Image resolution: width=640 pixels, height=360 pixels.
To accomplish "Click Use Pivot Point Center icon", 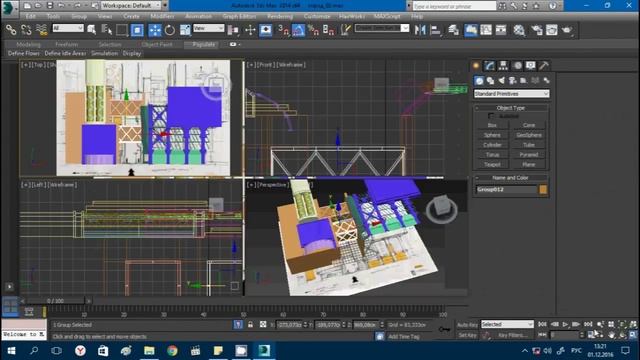I will 233,30.
